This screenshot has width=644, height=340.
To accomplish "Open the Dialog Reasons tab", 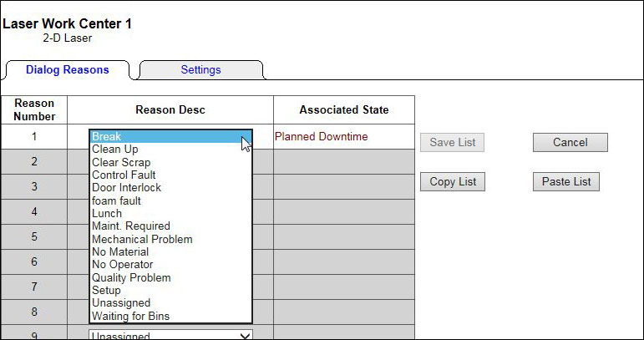I will point(68,70).
